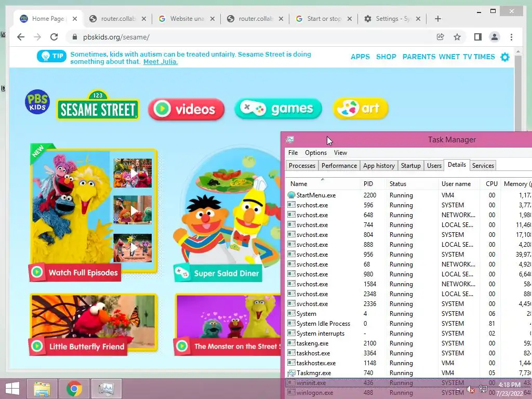The image size is (532, 399).
Task: Open the Chrome profile avatar
Action: coord(495,37)
